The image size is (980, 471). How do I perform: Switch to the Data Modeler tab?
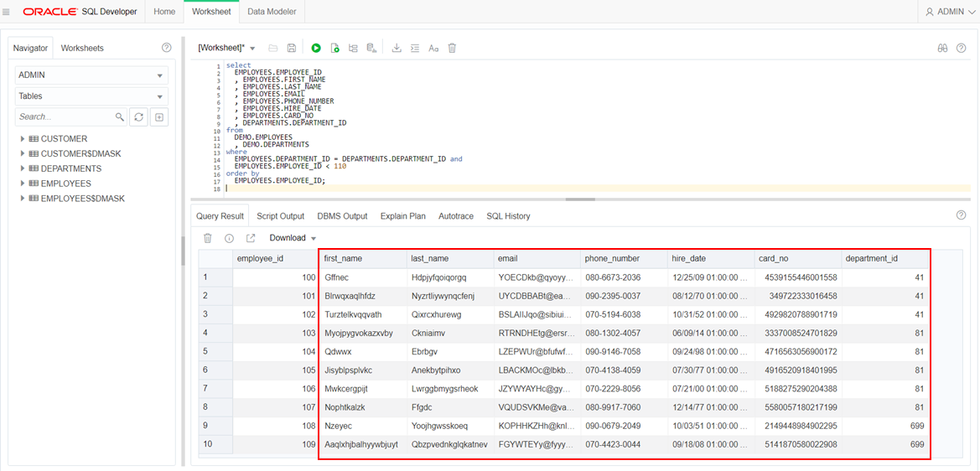[x=272, y=11]
